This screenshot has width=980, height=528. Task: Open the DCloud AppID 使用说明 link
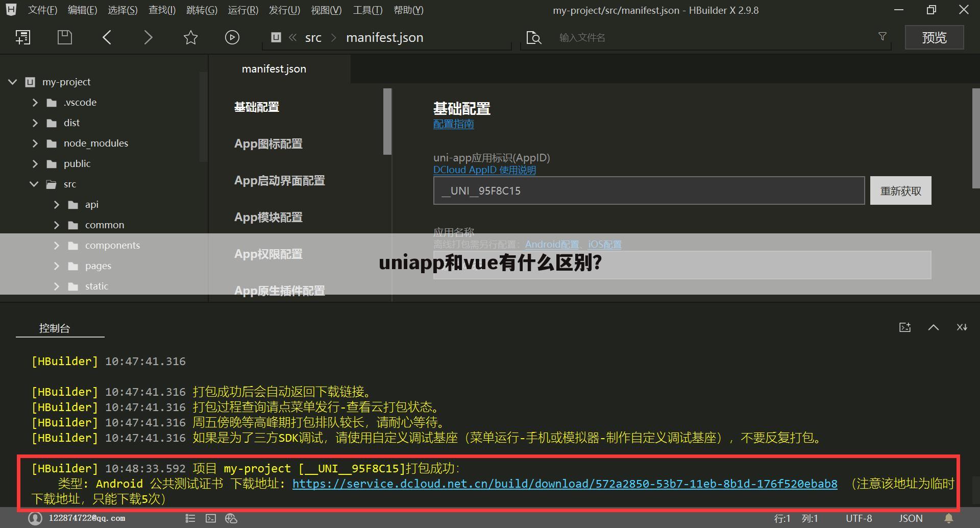coord(484,170)
